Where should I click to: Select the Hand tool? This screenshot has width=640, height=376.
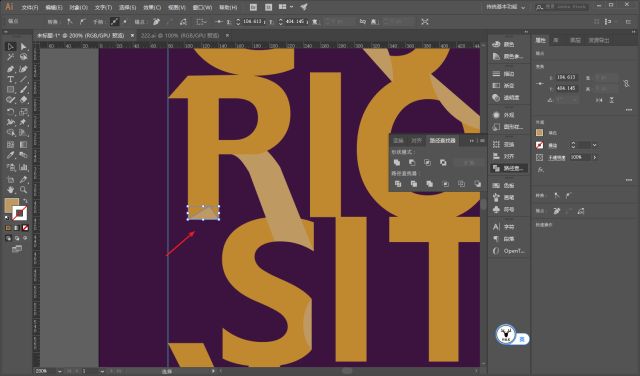coord(11,190)
